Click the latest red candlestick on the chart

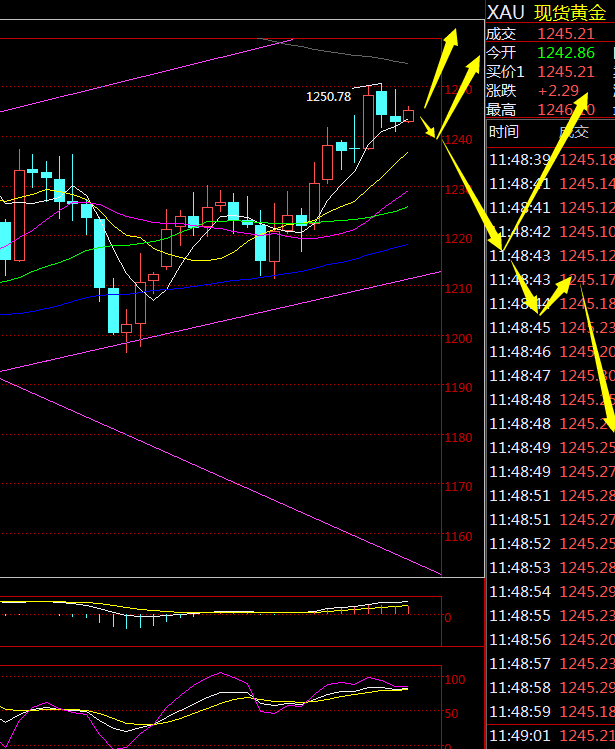click(409, 115)
